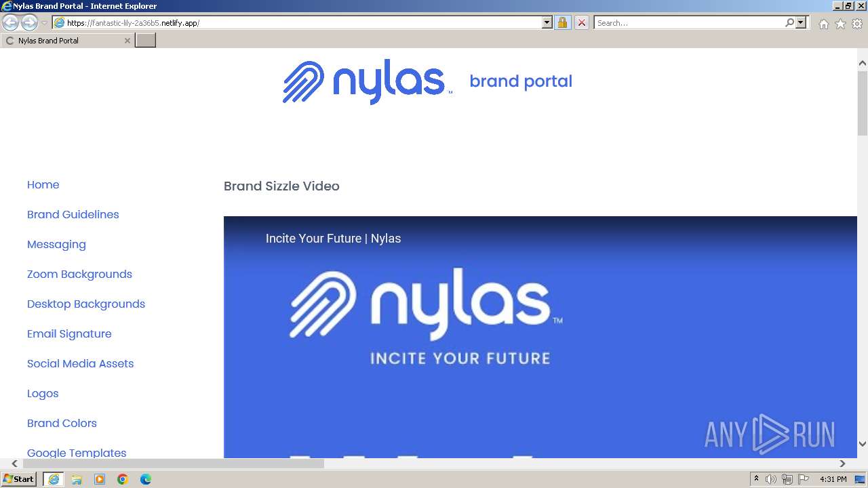Click the address bar URL field
Image resolution: width=868 pixels, height=488 pixels.
click(303, 23)
